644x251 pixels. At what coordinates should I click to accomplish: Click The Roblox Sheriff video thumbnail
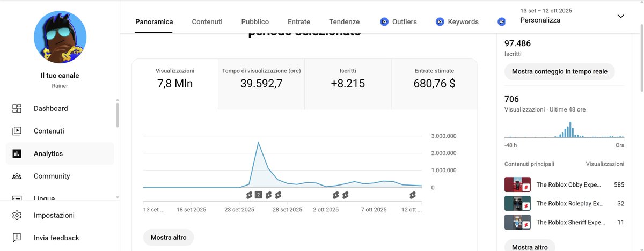(517, 223)
